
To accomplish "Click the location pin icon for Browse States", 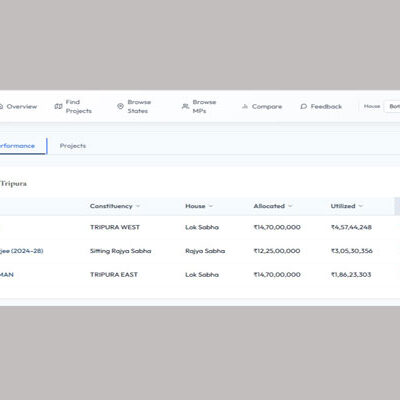I will click(120, 106).
